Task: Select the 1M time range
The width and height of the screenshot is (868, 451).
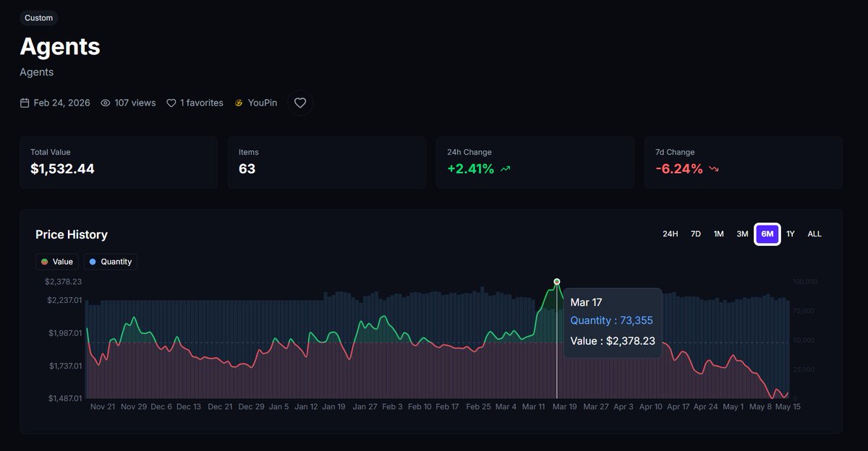Action: pyautogui.click(x=719, y=234)
